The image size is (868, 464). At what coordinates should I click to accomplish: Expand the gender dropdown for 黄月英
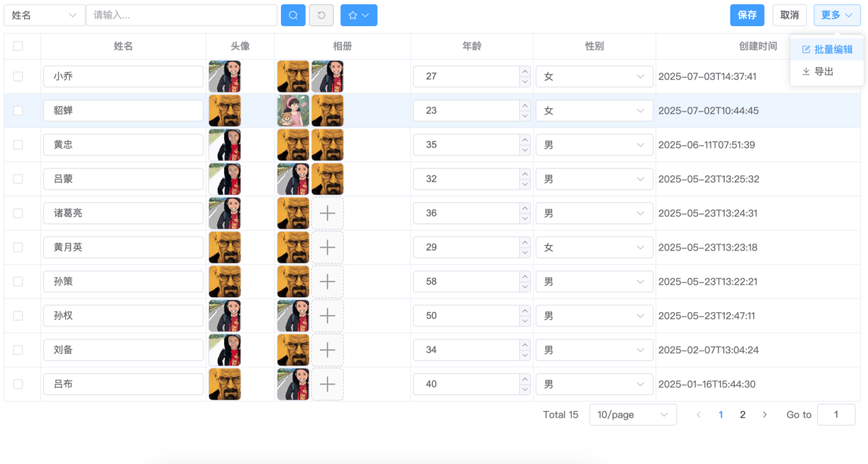tap(594, 248)
